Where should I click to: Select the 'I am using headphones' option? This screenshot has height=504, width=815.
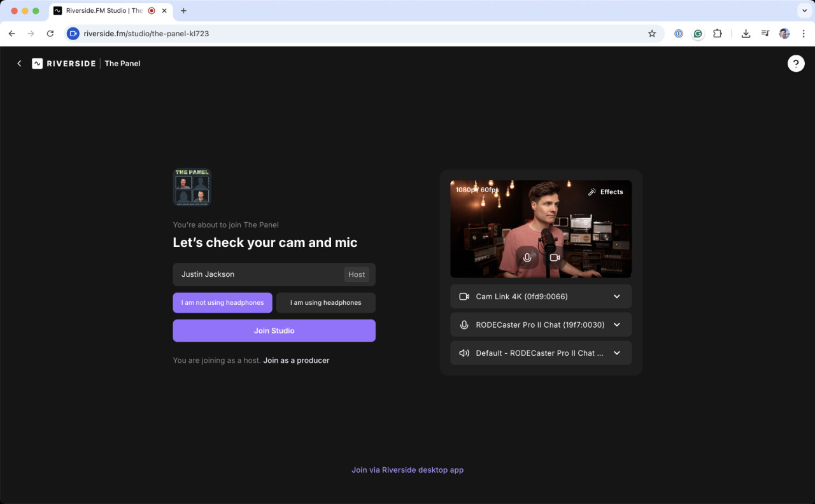(x=325, y=302)
